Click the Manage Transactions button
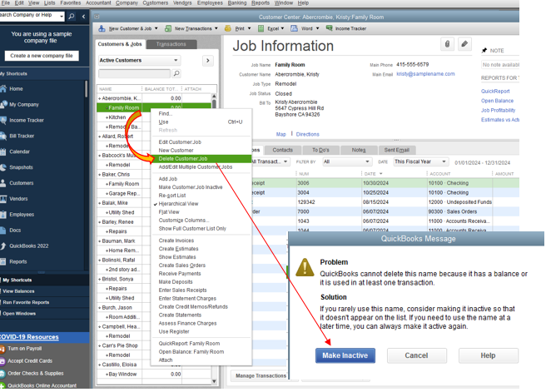Screen dimensions: 546x392 [261, 375]
